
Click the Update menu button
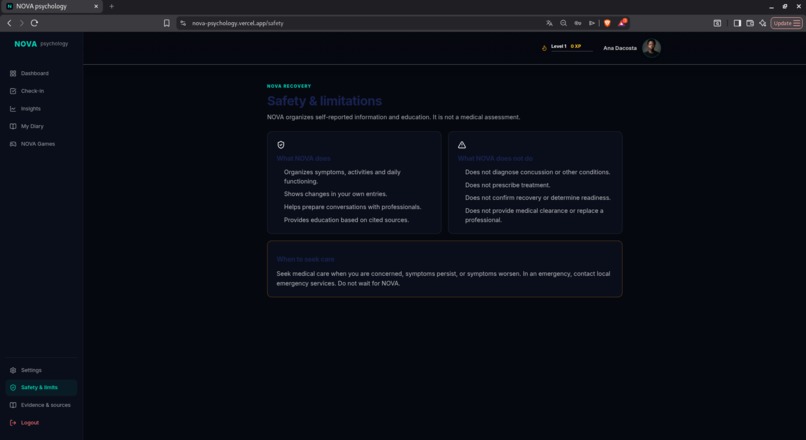(x=786, y=23)
